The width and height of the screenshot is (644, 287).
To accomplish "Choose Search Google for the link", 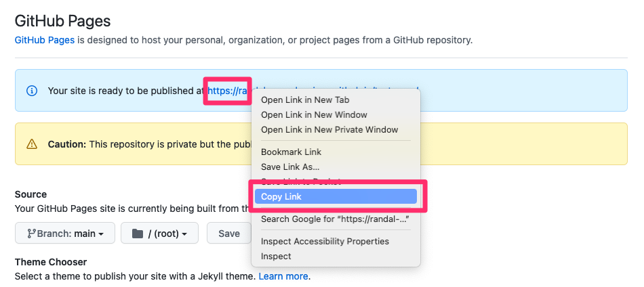I will click(x=335, y=219).
